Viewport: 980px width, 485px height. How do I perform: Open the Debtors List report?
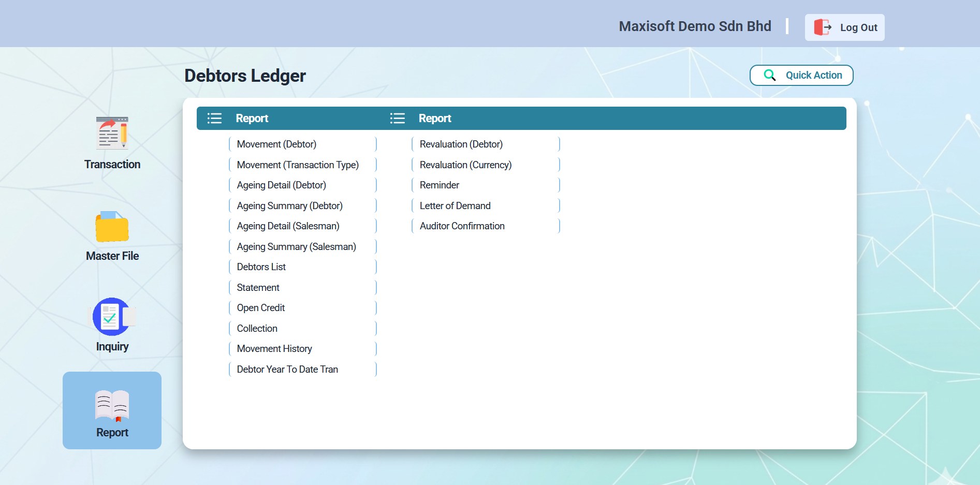click(x=303, y=267)
